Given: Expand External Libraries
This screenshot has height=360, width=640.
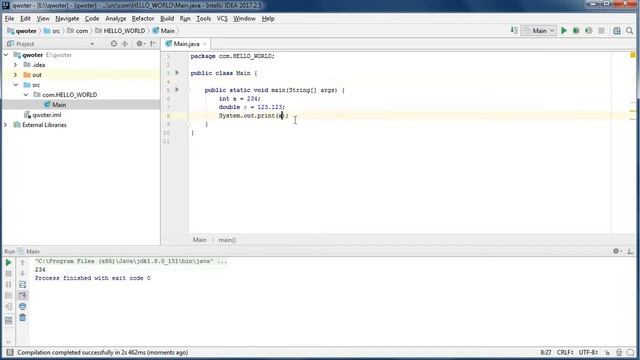Looking at the screenshot, I should [x=6, y=125].
